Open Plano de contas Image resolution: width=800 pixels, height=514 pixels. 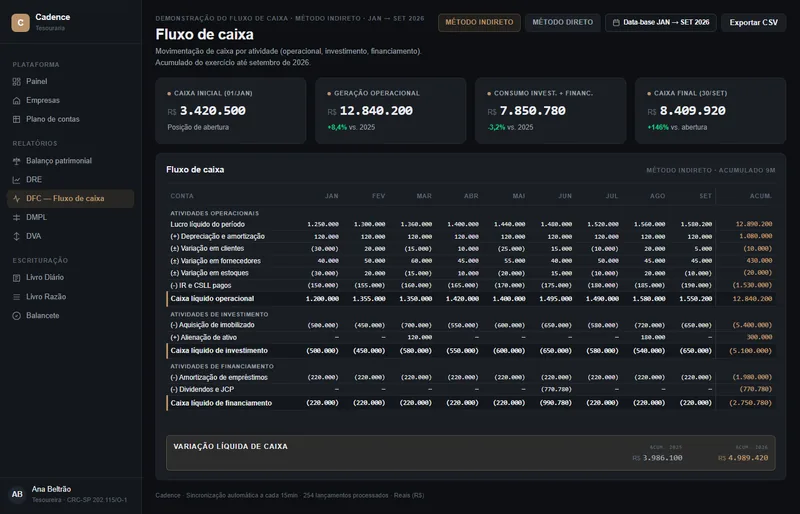70,119
